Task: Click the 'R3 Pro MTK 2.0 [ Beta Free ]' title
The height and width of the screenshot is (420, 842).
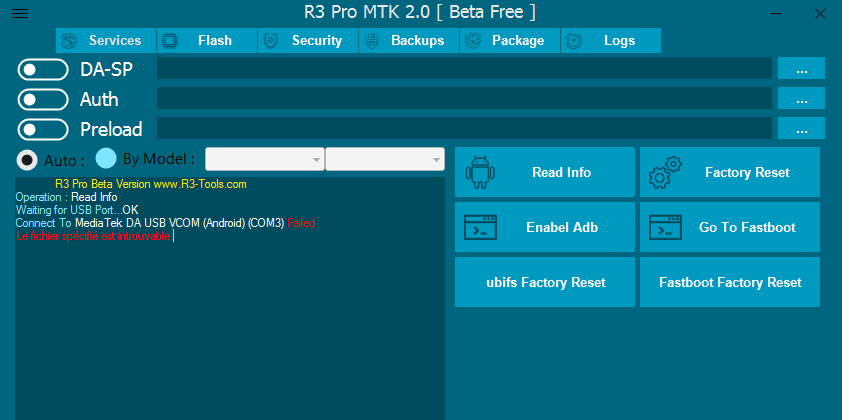Action: click(x=420, y=12)
